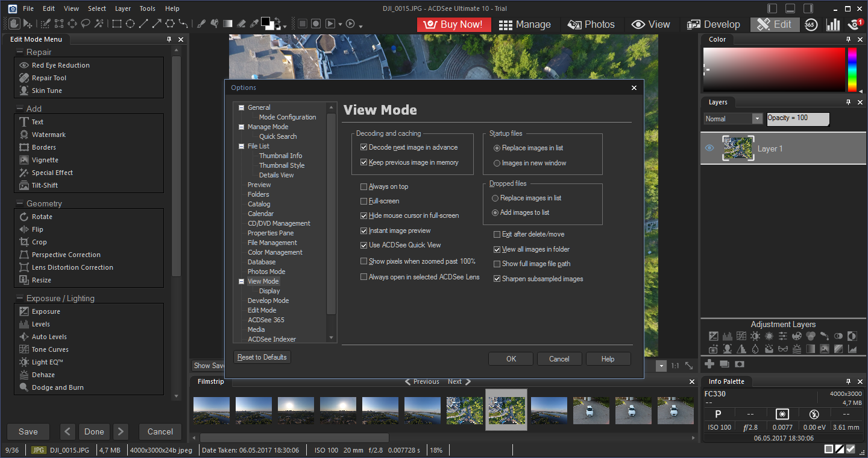Add an Exposure adjustment layer
This screenshot has height=458, width=868.
[x=714, y=336]
